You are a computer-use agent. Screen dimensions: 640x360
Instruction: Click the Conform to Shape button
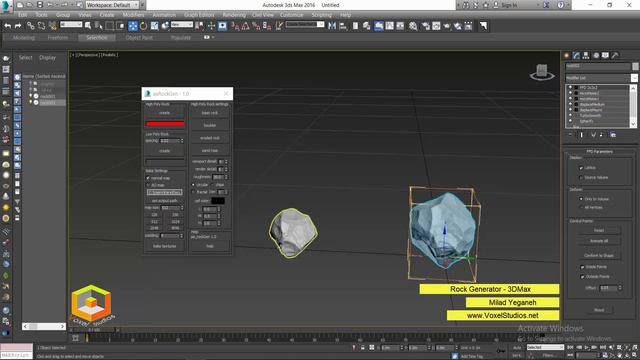[x=599, y=256]
